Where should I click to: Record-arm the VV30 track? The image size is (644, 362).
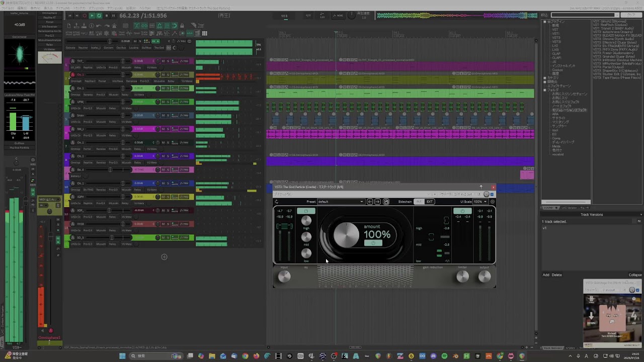72,224
